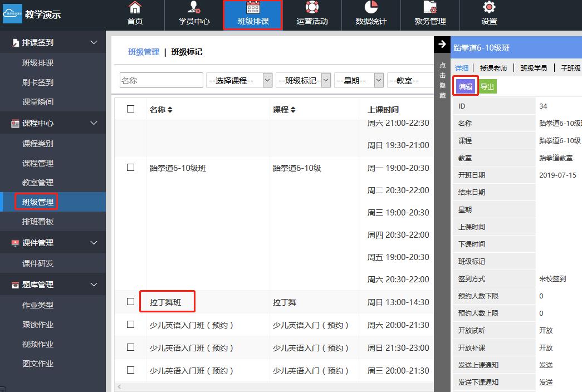The width and height of the screenshot is (582, 392).
Task: Click the 编辑 edit button
Action: [x=465, y=86]
